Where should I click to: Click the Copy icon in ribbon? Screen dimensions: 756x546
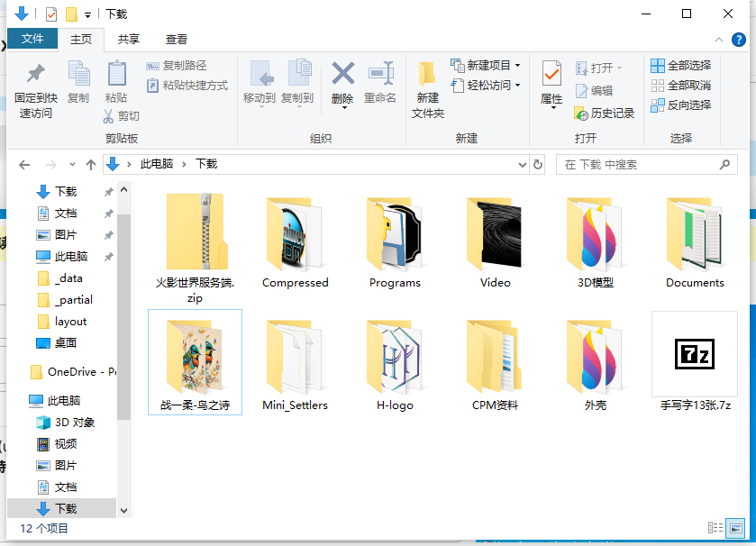click(x=78, y=77)
